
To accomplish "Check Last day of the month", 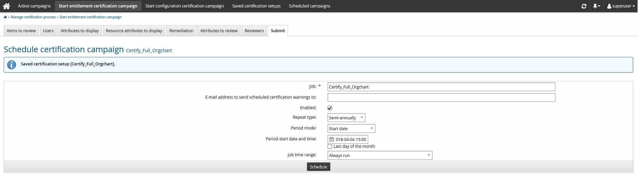I will (330, 146).
